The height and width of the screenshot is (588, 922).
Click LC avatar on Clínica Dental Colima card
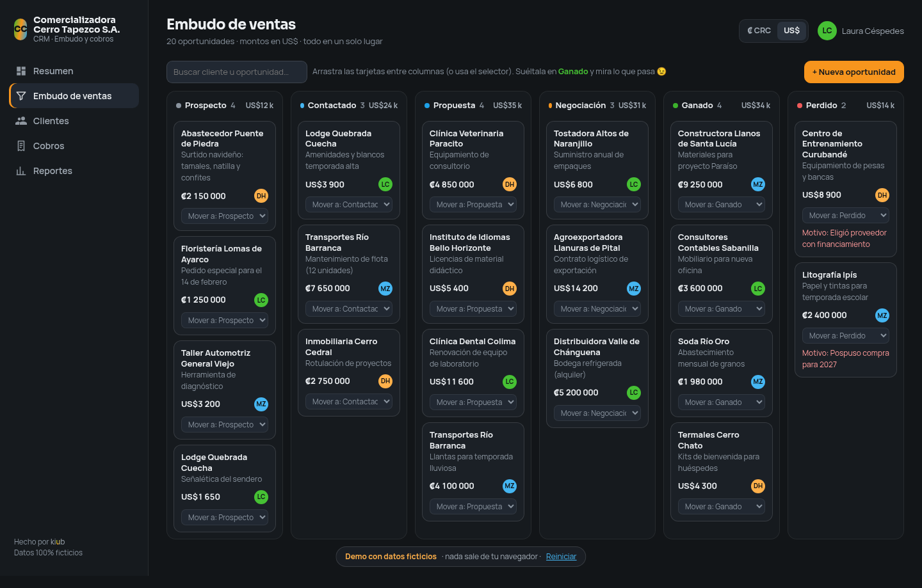pyautogui.click(x=510, y=382)
